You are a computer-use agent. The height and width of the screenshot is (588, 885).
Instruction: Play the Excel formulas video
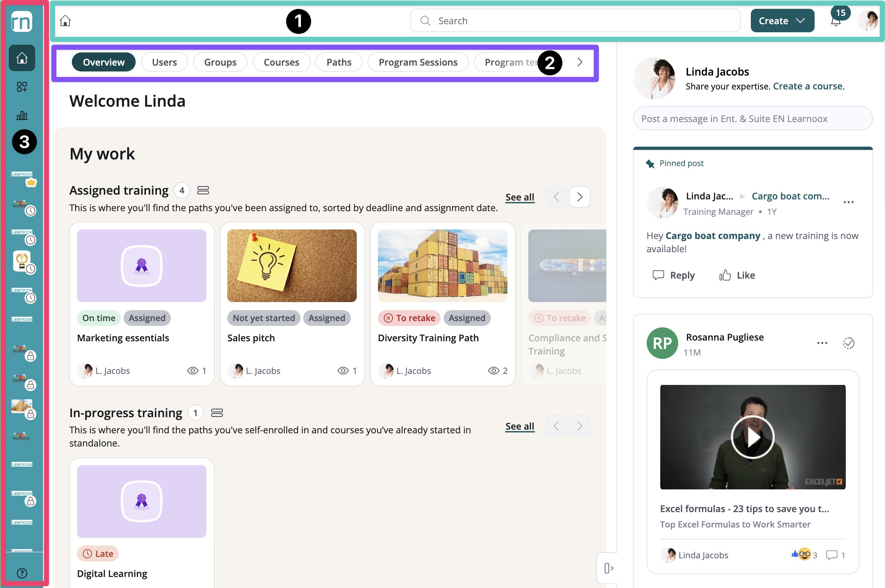click(x=752, y=437)
